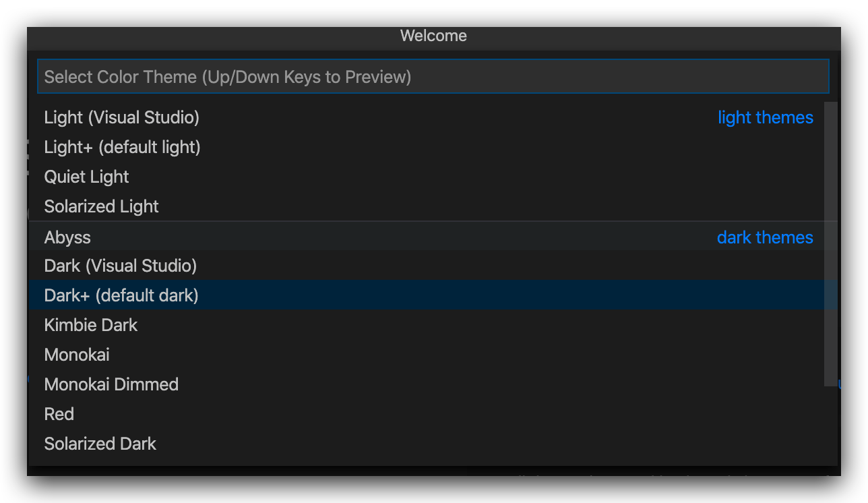Image resolution: width=868 pixels, height=503 pixels.
Task: Select the Monokai theme
Action: tap(77, 355)
